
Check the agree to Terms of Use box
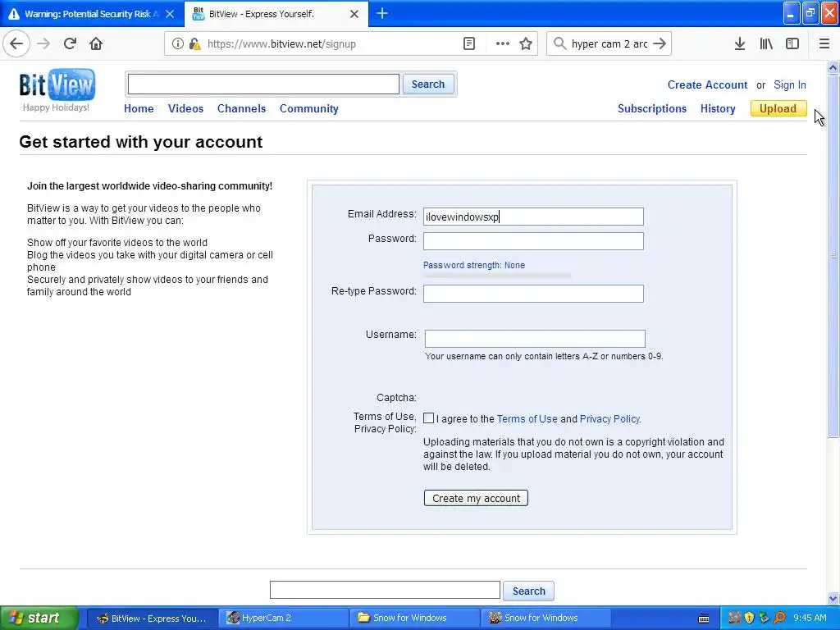point(428,418)
